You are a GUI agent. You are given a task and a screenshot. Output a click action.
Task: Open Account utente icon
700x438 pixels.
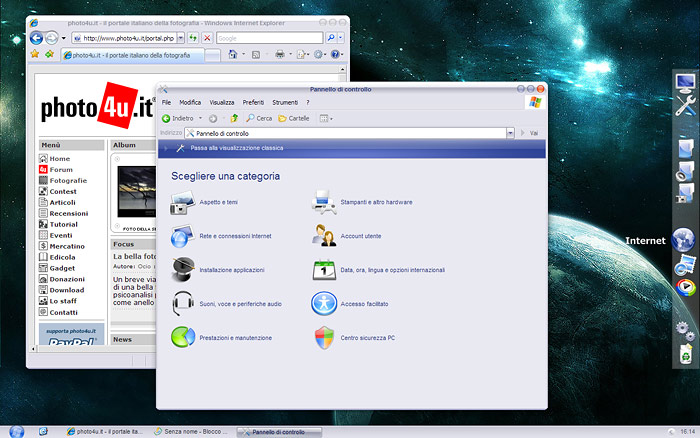[324, 236]
